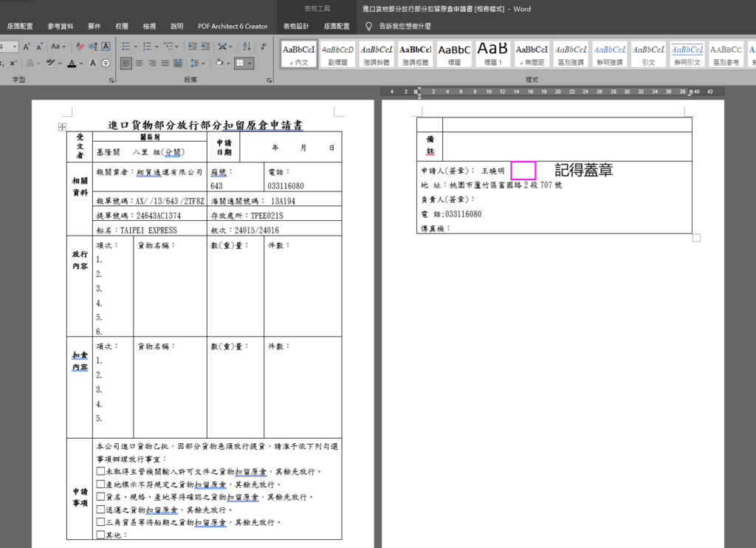Expand the line spacing dropdown arrow
Image resolution: width=756 pixels, height=548 pixels.
tap(203, 64)
